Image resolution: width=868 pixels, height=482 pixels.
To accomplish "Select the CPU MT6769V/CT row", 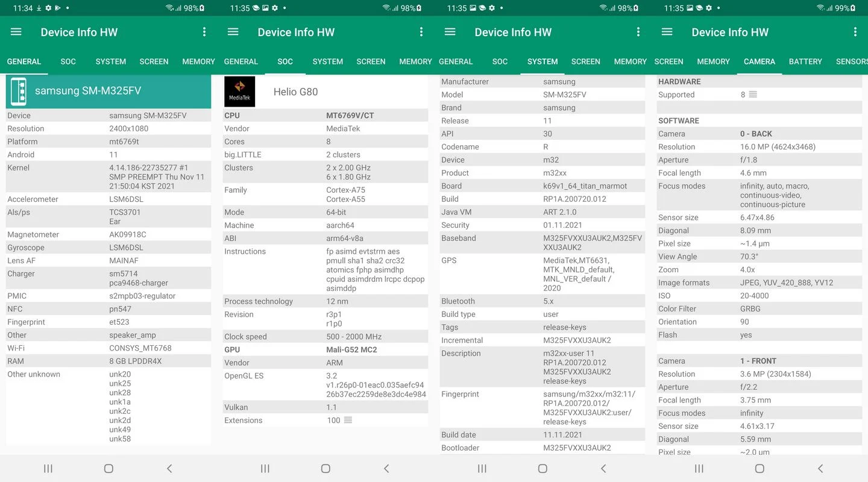I will click(x=325, y=115).
